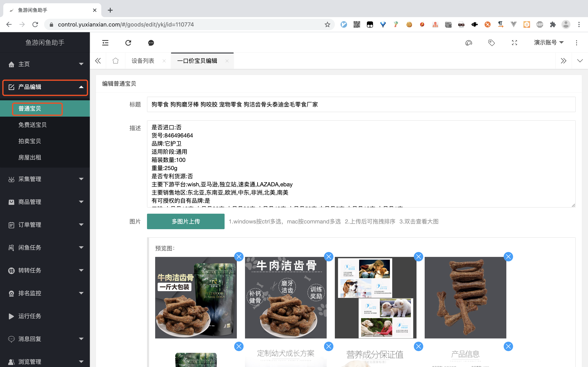Toggle fullscreen mode icon
This screenshot has width=588, height=367.
(514, 43)
